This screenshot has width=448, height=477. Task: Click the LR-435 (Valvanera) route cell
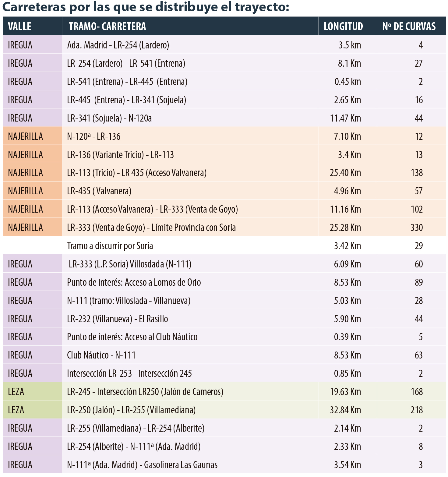(x=99, y=191)
